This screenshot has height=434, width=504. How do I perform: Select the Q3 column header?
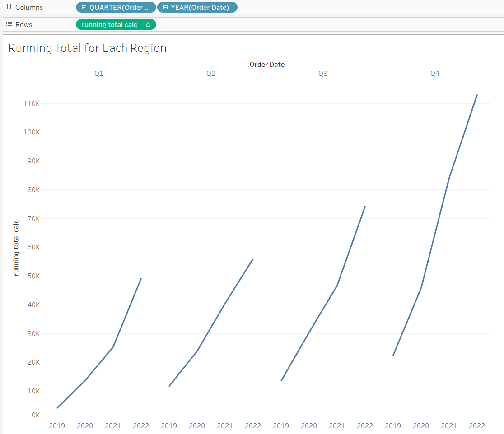click(323, 73)
